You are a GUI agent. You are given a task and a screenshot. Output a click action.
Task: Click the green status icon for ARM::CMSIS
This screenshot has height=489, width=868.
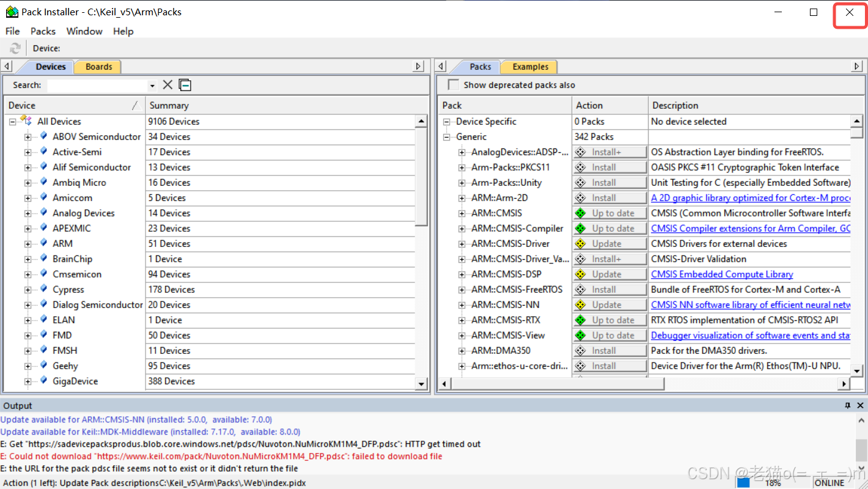[x=581, y=213]
